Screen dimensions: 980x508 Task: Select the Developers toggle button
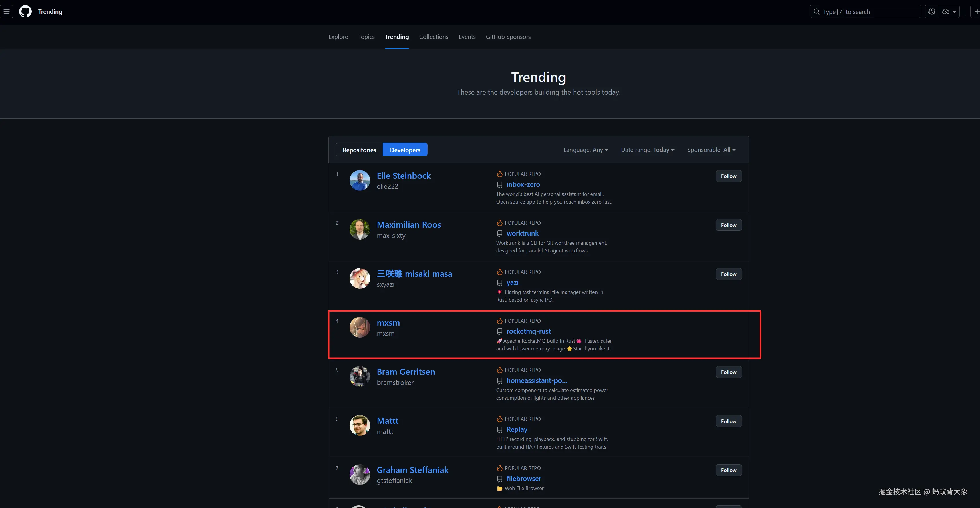[405, 150]
